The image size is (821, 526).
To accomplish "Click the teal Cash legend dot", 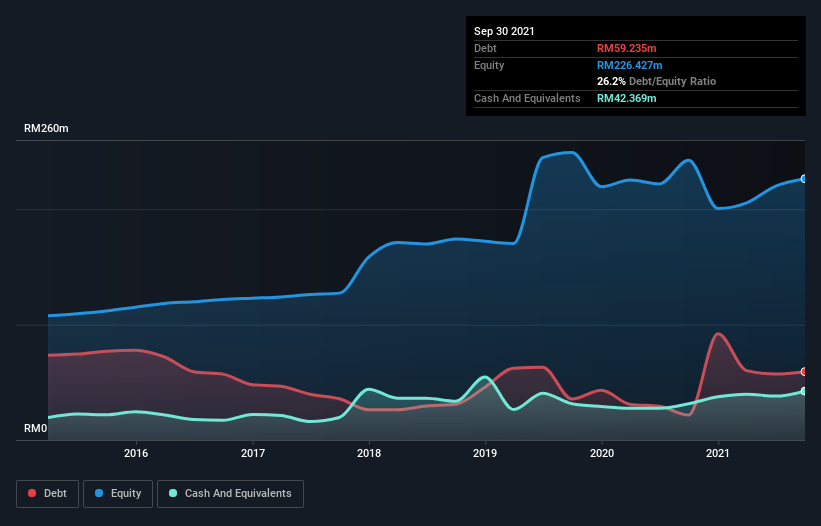I will tap(173, 493).
